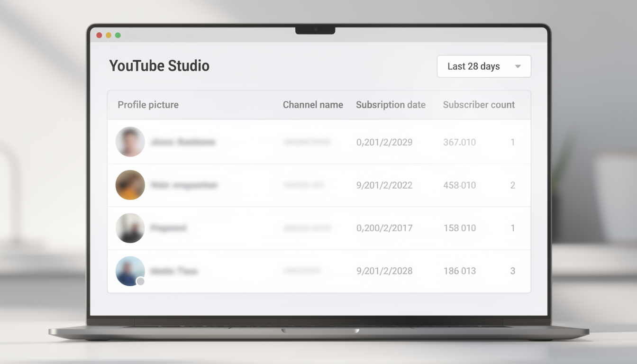
Task: Click the dropdown arrow beside Last 28 days
Action: point(518,66)
